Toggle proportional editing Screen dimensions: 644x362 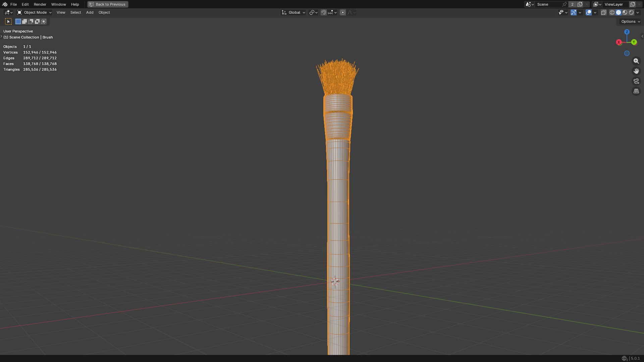(343, 12)
